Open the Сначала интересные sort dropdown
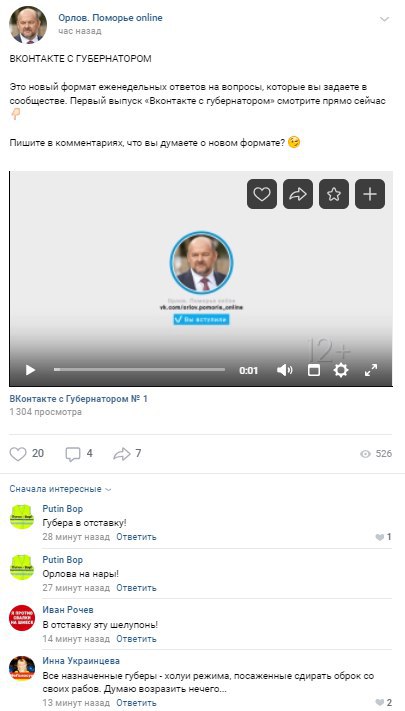405x711 pixels. (60, 489)
